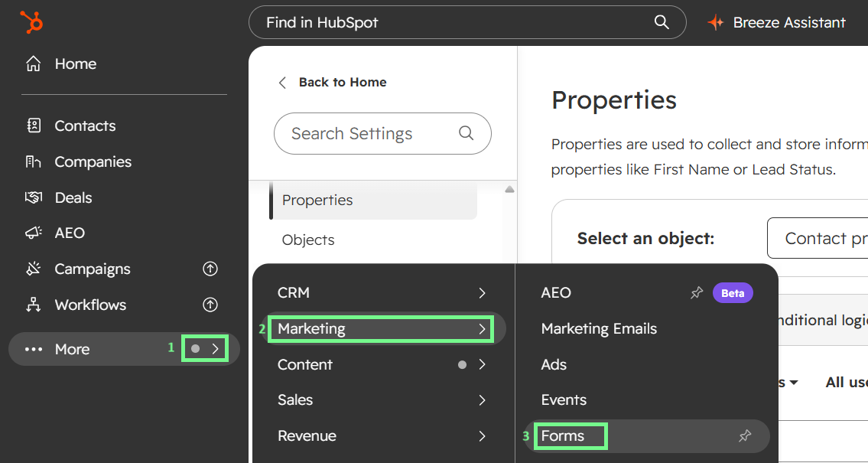The image size is (868, 463).
Task: Click the Campaigns sidebar icon
Action: point(33,269)
